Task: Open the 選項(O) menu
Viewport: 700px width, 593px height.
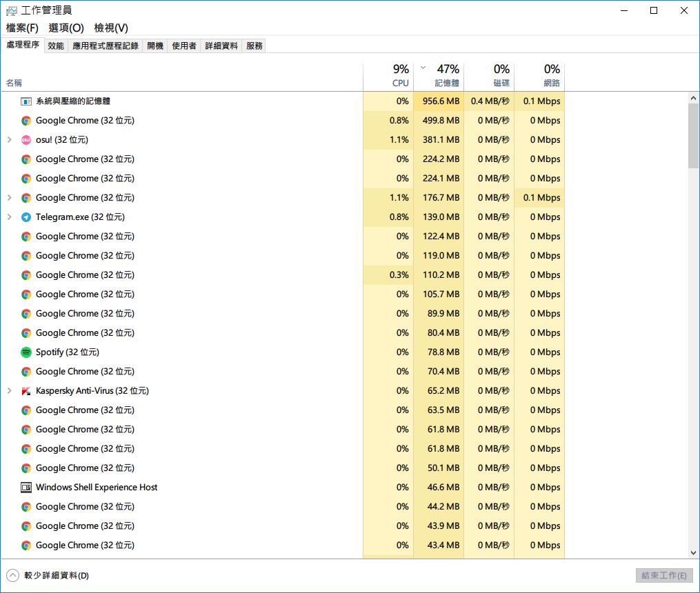Action: click(x=66, y=28)
